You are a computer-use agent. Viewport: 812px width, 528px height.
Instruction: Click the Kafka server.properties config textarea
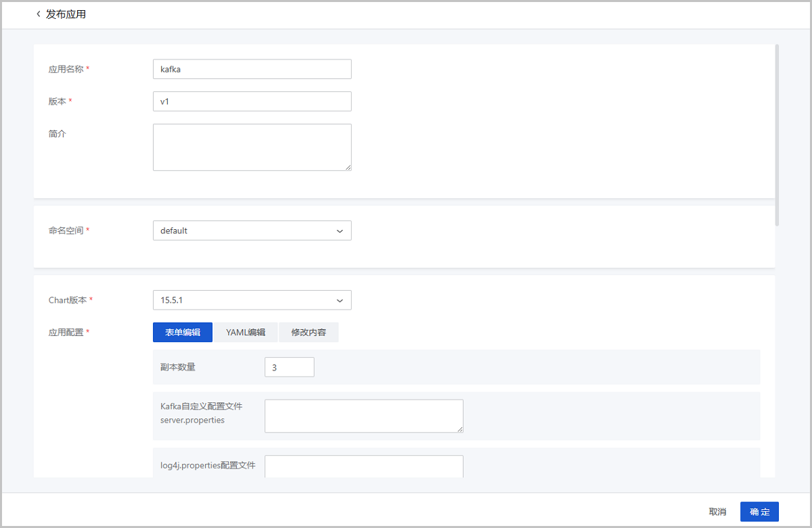(x=363, y=416)
